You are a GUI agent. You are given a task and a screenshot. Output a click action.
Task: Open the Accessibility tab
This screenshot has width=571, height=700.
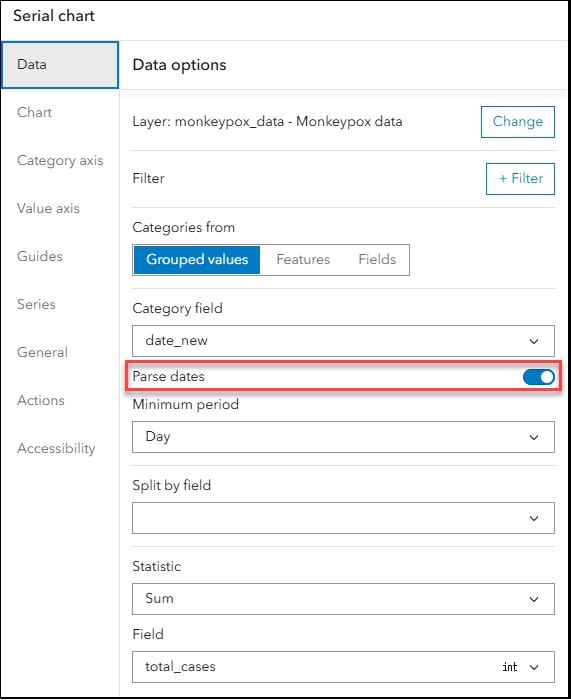pyautogui.click(x=60, y=449)
